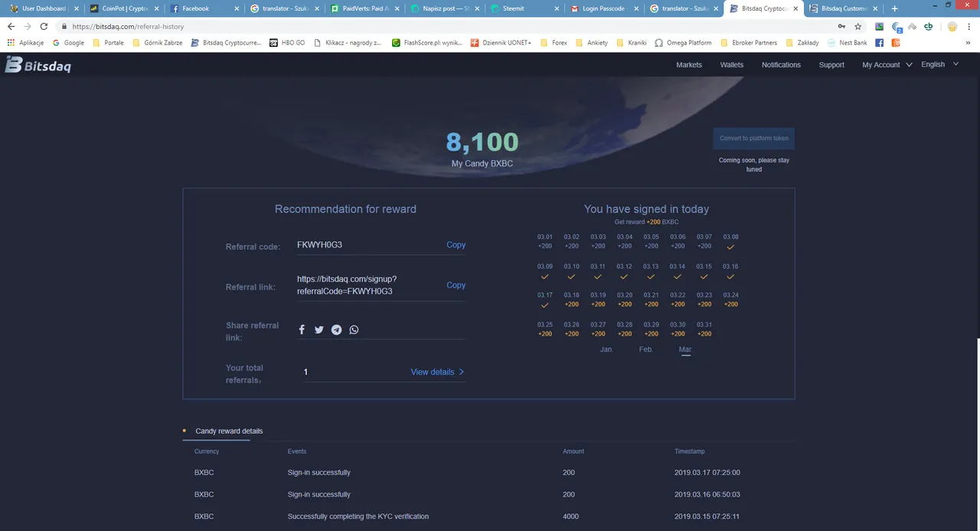Open Notifications in the navigation
Image resolution: width=980 pixels, height=531 pixels.
pos(781,65)
